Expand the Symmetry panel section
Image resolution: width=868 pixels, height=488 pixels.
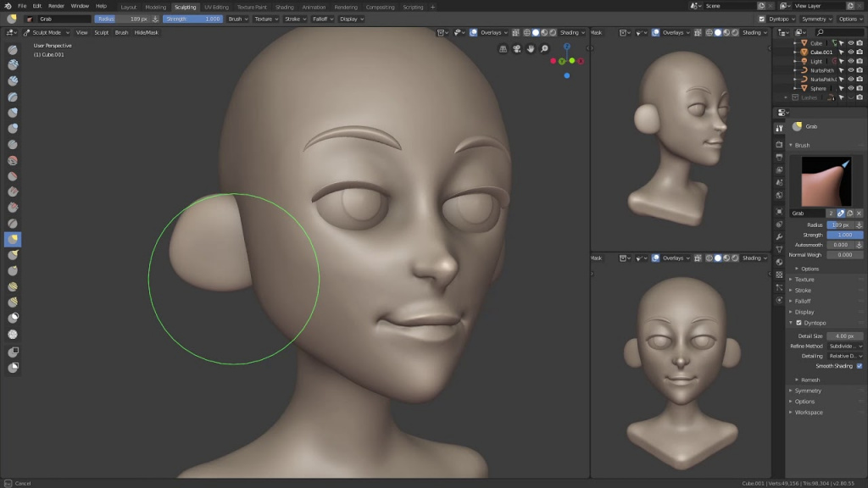(x=808, y=391)
